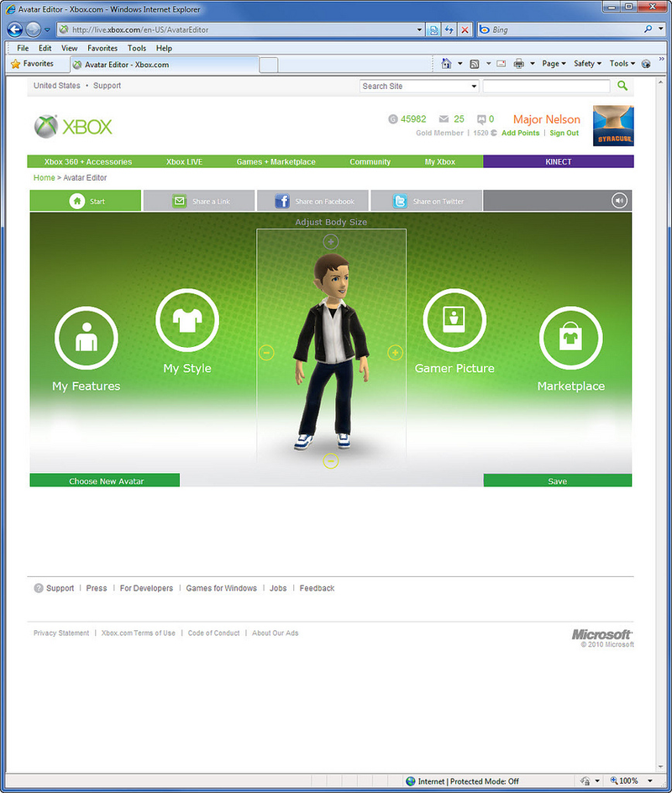Click the Home toolbar icon
Image resolution: width=672 pixels, height=793 pixels.
coord(446,64)
